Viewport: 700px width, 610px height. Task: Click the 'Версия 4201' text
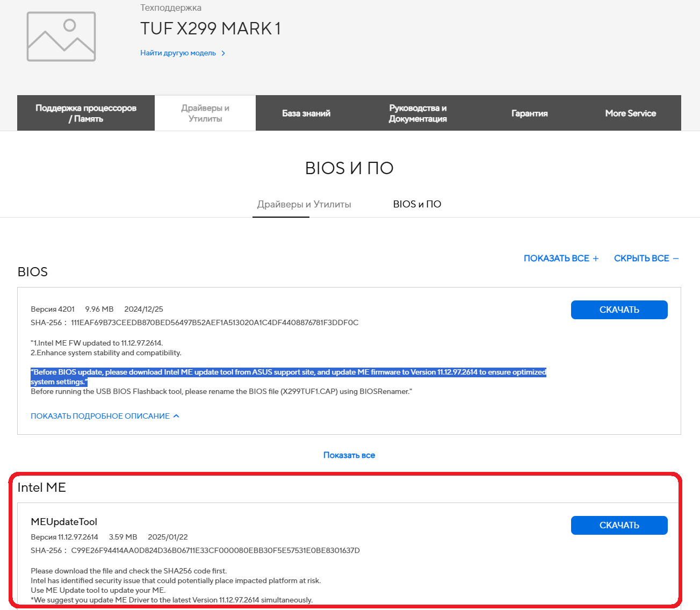click(x=53, y=309)
